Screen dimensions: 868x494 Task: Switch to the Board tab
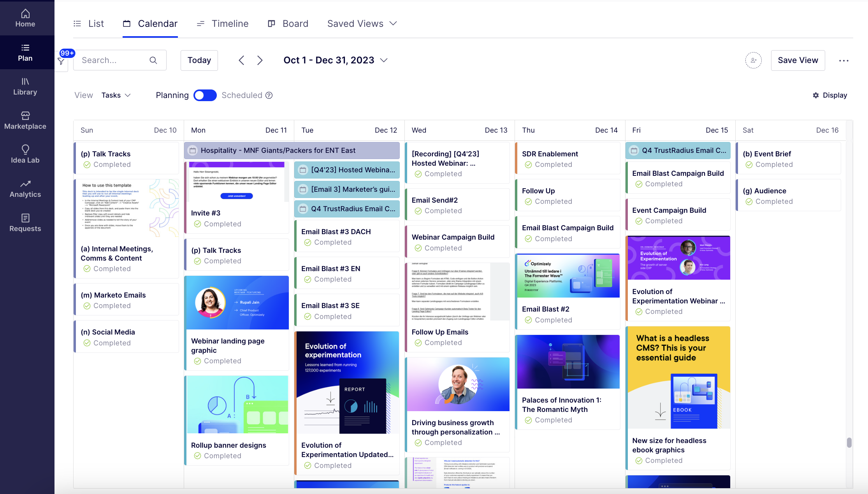pyautogui.click(x=288, y=24)
